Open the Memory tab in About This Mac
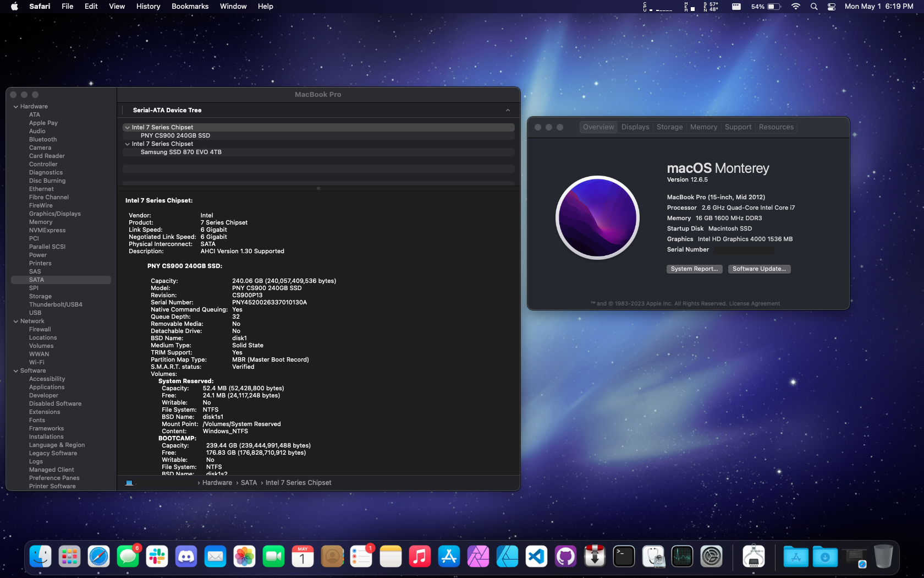The height and width of the screenshot is (578, 924). point(704,127)
